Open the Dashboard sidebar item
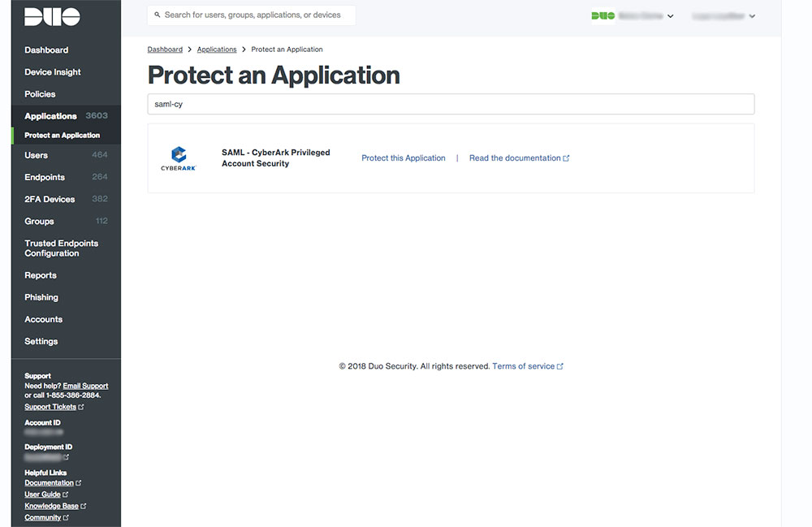The height and width of the screenshot is (527, 812). [46, 50]
